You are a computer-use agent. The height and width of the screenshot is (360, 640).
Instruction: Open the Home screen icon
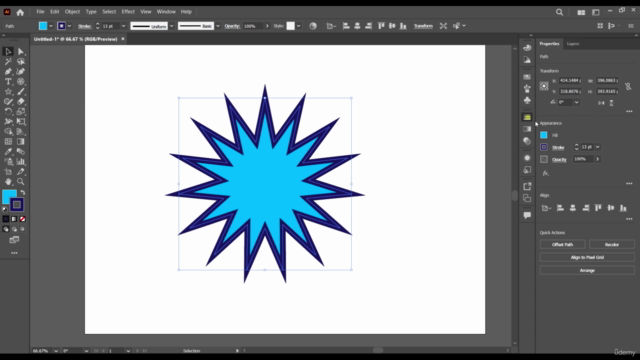tap(20, 12)
